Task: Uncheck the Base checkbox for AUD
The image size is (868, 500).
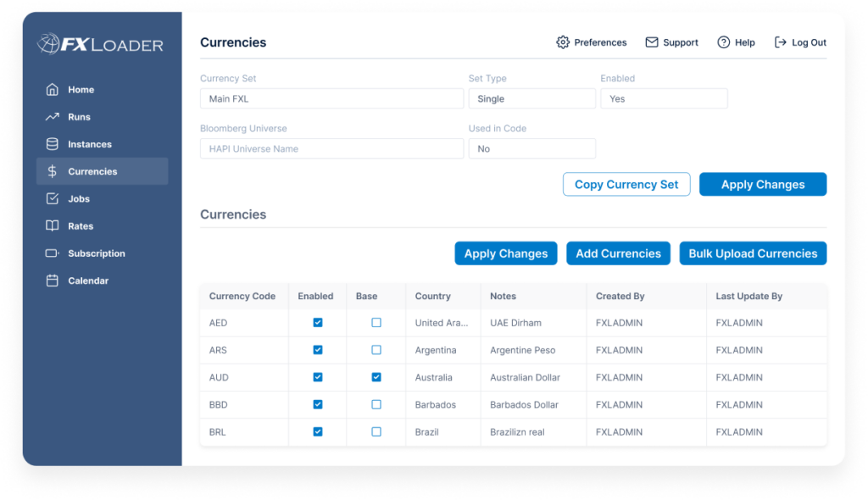Action: click(x=376, y=377)
